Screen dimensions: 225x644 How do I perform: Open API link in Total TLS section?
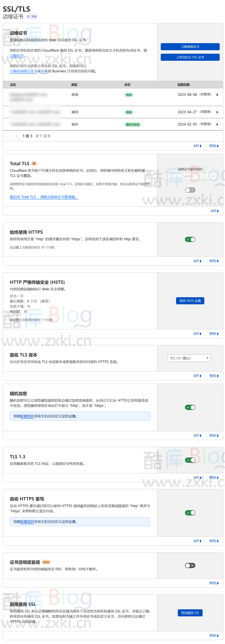coord(215,211)
